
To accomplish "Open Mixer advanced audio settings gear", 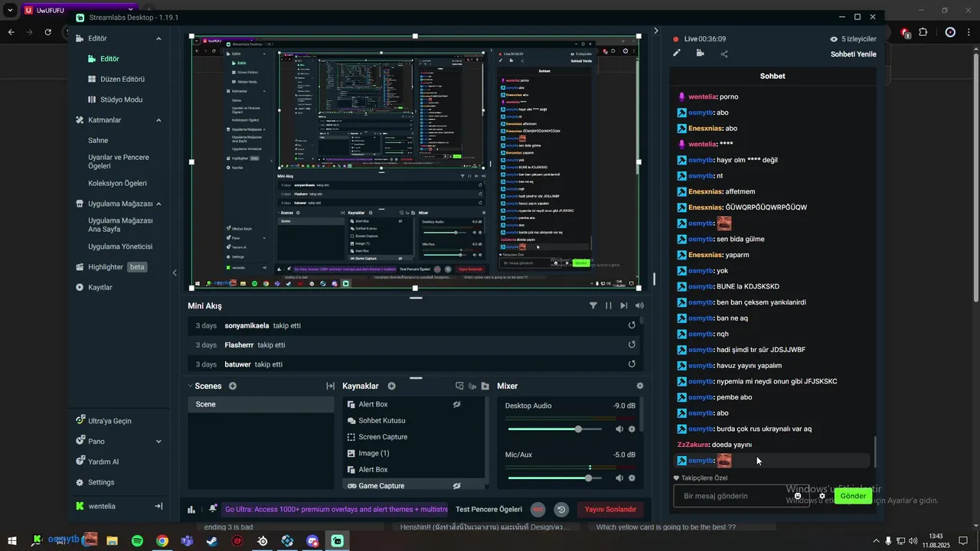I will tap(640, 386).
